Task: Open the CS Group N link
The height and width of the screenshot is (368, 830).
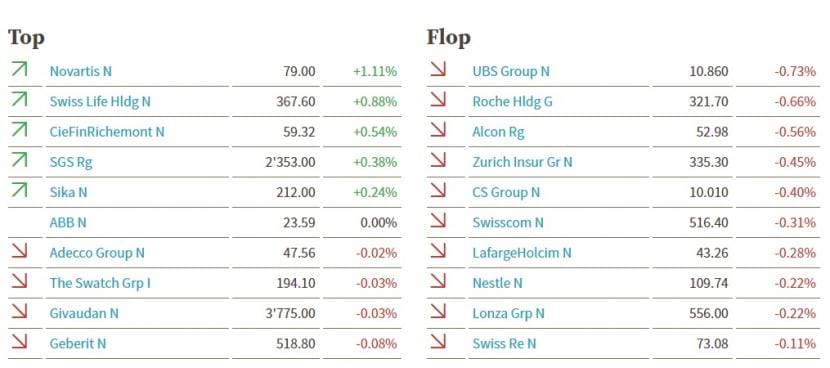Action: coord(506,192)
